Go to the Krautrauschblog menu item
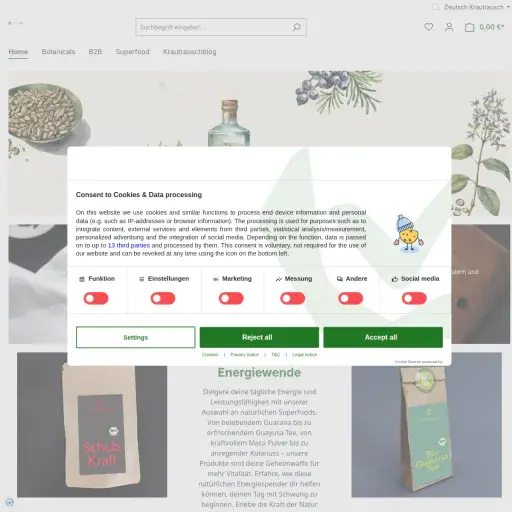 (190, 52)
